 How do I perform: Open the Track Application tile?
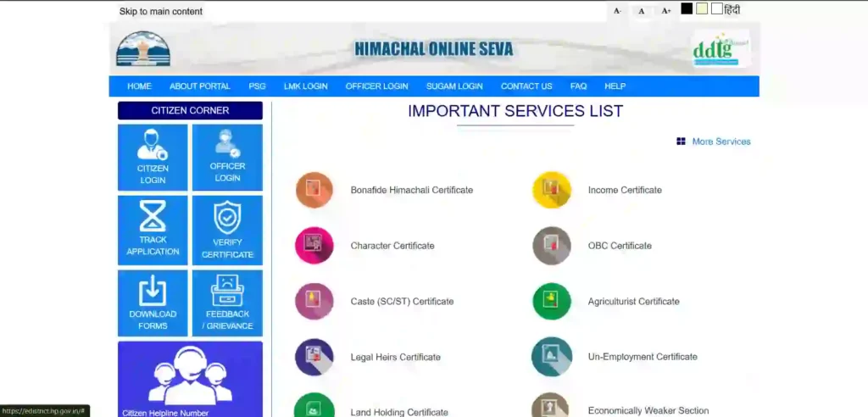point(153,231)
